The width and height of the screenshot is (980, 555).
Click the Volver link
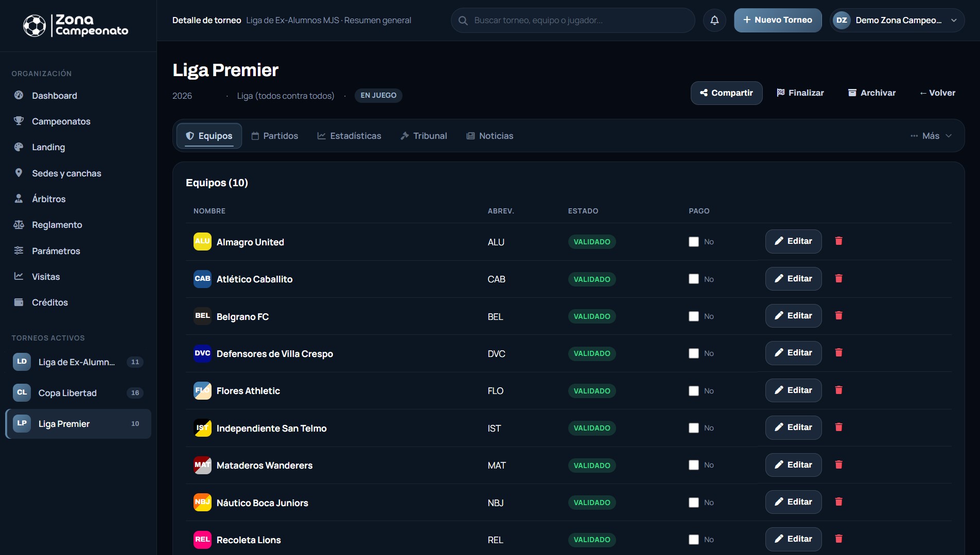[x=937, y=93]
